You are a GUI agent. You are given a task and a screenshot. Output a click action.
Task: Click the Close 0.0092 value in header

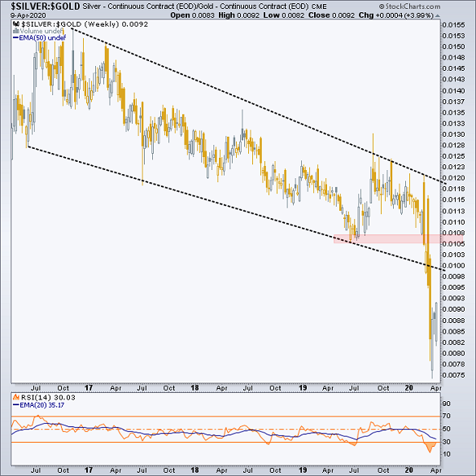(x=331, y=15)
